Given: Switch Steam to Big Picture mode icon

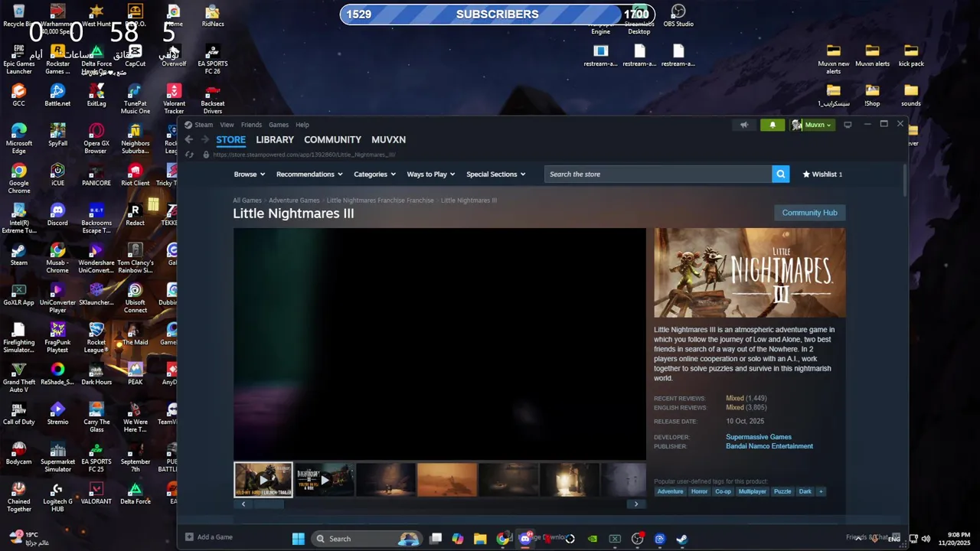Looking at the screenshot, I should coord(848,125).
